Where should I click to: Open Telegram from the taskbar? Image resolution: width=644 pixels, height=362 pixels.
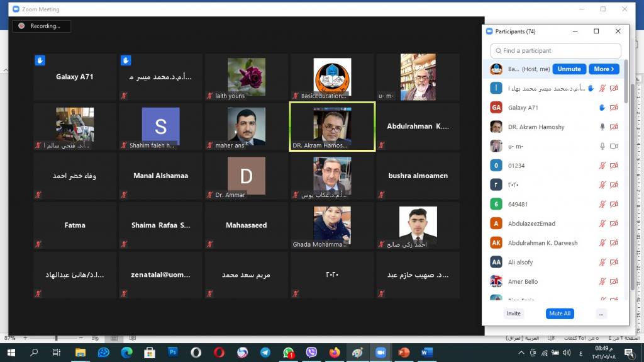[x=265, y=353]
